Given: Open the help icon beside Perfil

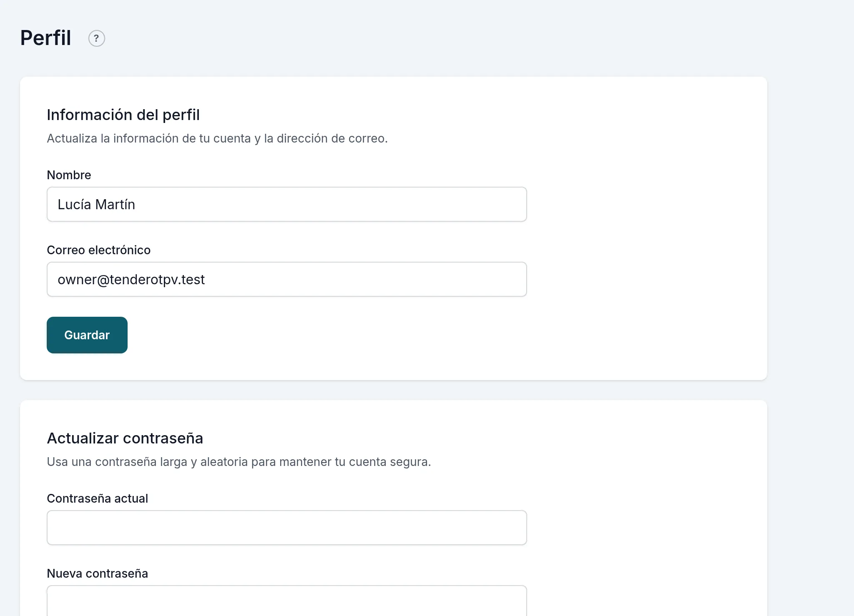Looking at the screenshot, I should 96,38.
